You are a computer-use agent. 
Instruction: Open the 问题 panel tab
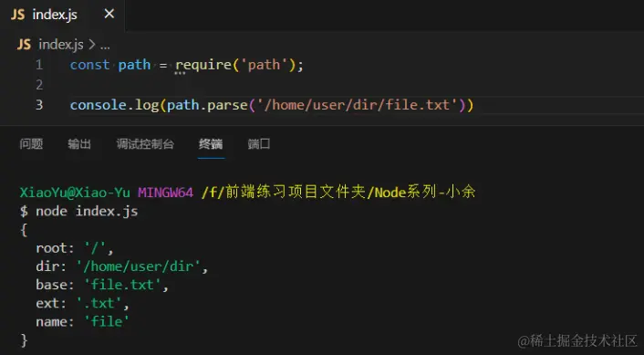point(31,144)
